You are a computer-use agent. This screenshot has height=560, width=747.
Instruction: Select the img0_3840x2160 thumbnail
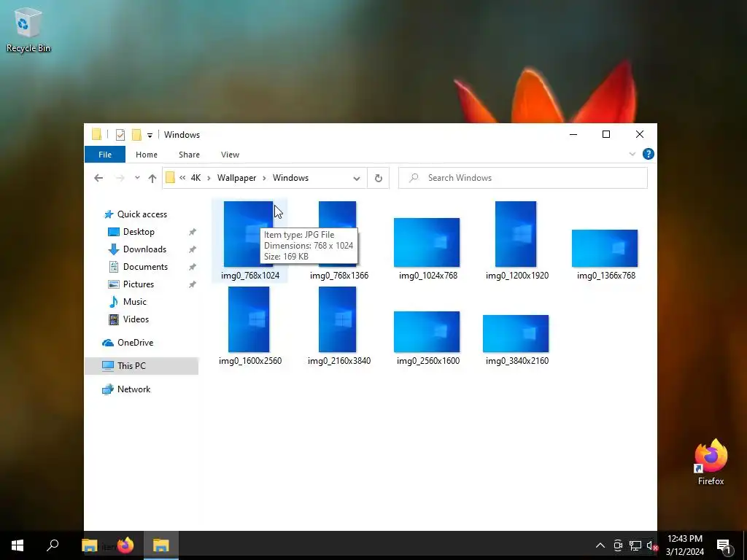click(516, 334)
